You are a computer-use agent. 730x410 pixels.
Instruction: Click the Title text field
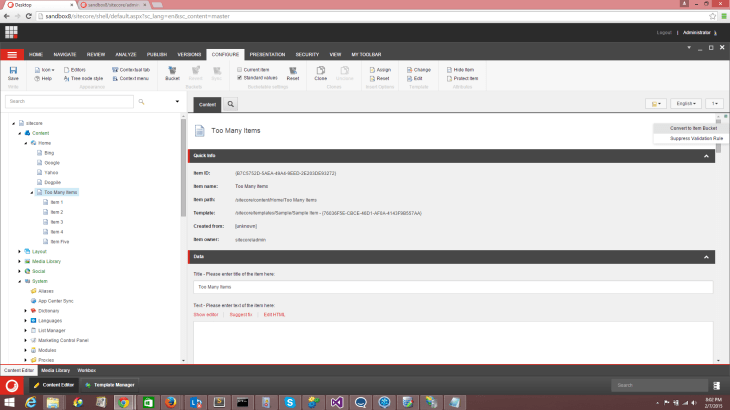(452, 287)
